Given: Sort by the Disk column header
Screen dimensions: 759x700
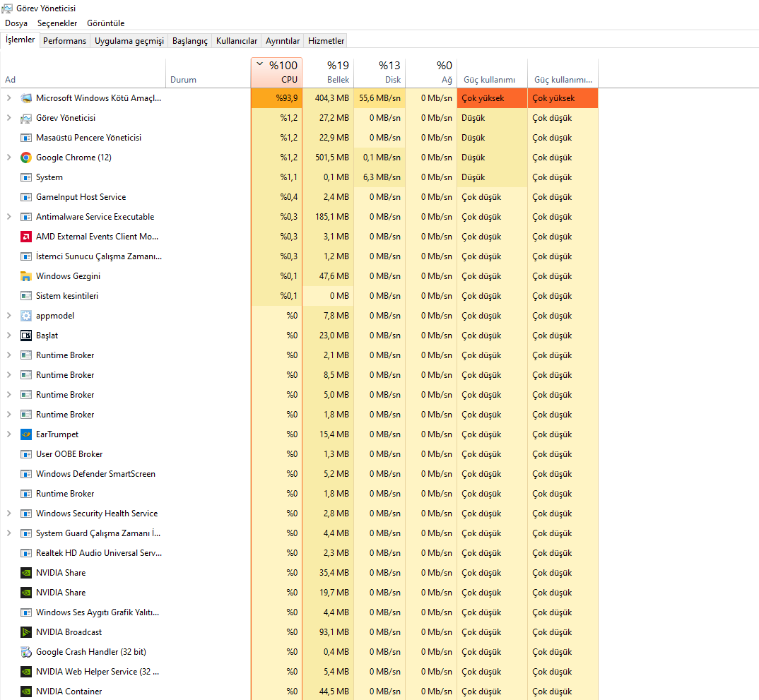Looking at the screenshot, I should click(380, 73).
